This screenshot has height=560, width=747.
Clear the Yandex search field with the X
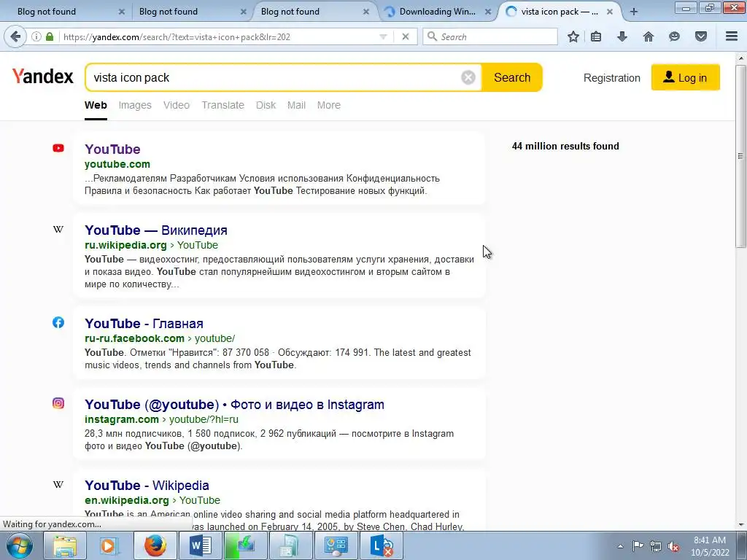click(468, 77)
